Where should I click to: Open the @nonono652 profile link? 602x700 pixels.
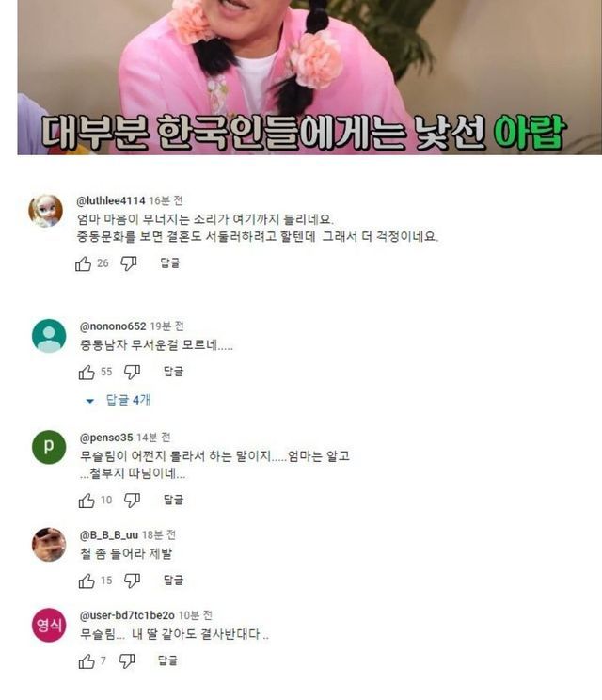[x=113, y=326]
